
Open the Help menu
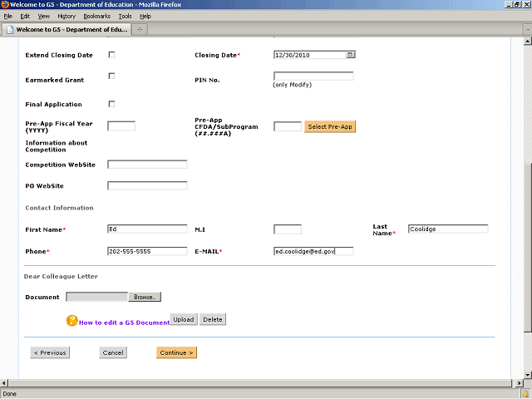[145, 17]
